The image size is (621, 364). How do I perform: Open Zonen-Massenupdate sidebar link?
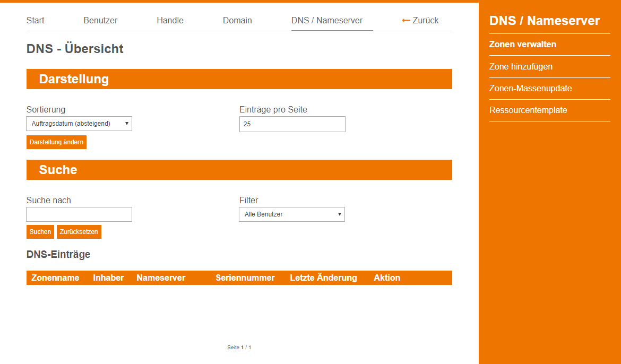pyautogui.click(x=530, y=89)
